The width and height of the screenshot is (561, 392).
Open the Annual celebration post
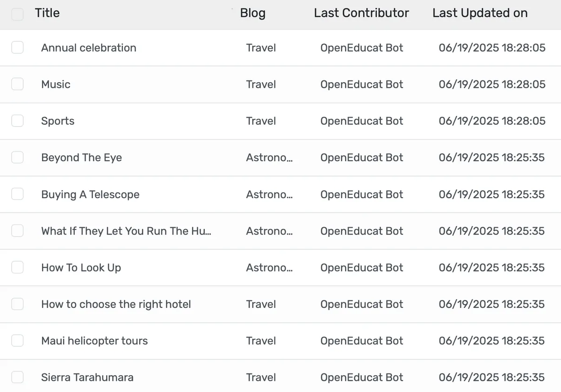88,47
